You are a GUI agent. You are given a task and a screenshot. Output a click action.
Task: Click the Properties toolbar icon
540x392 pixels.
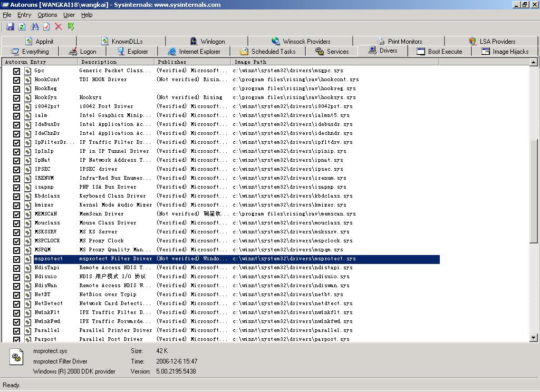(46, 26)
